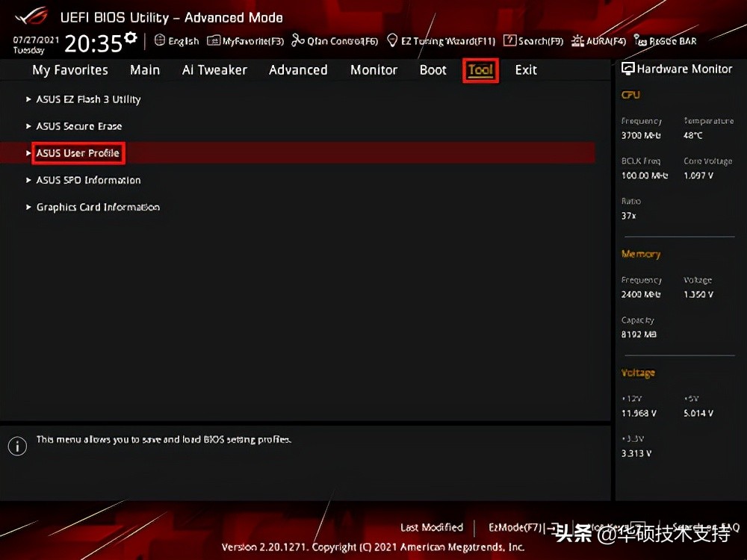The width and height of the screenshot is (747, 560).
Task: Go to the Boot tab
Action: coord(433,70)
